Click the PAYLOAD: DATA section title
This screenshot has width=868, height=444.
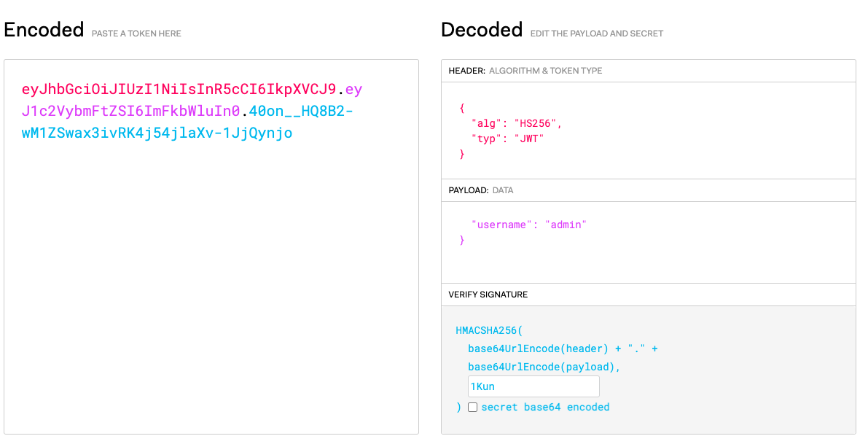coord(480,190)
